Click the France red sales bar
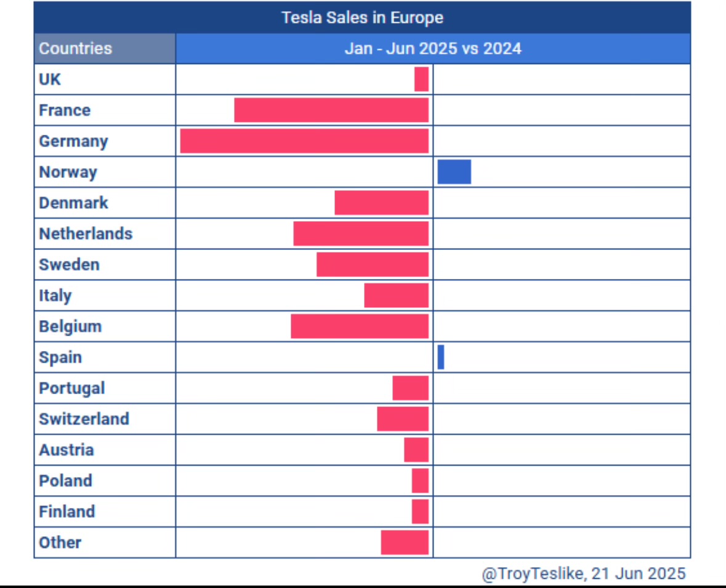 (331, 110)
